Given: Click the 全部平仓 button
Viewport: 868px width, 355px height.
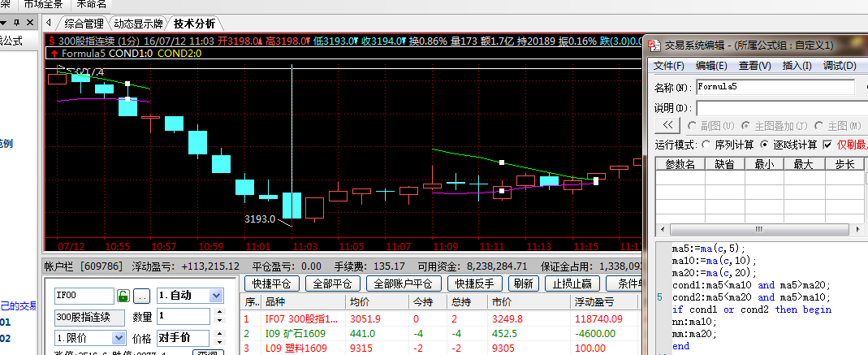Looking at the screenshot, I should click(332, 284).
